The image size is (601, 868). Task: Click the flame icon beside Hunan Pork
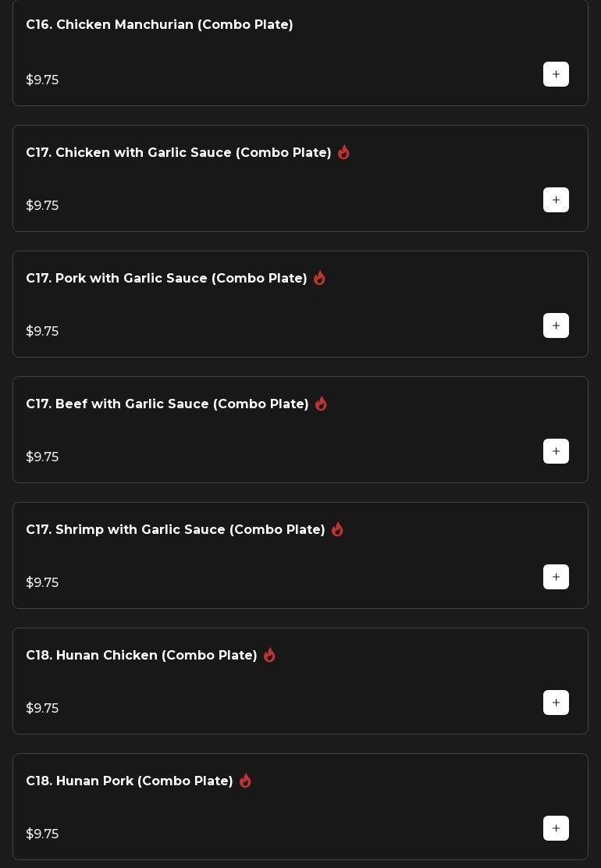pos(245,781)
